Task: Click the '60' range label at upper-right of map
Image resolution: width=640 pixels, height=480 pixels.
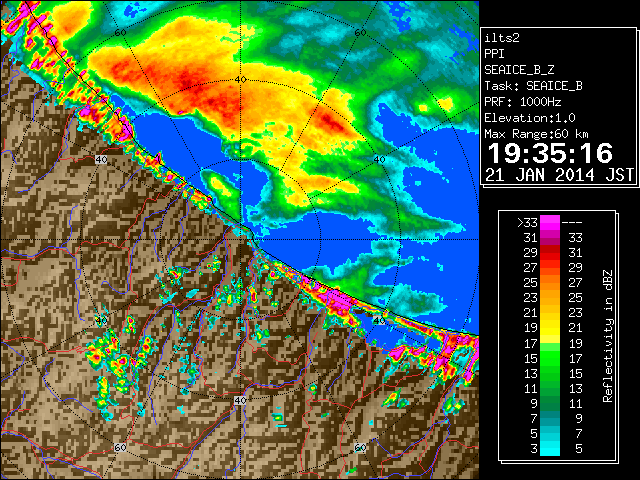Action: [x=360, y=33]
